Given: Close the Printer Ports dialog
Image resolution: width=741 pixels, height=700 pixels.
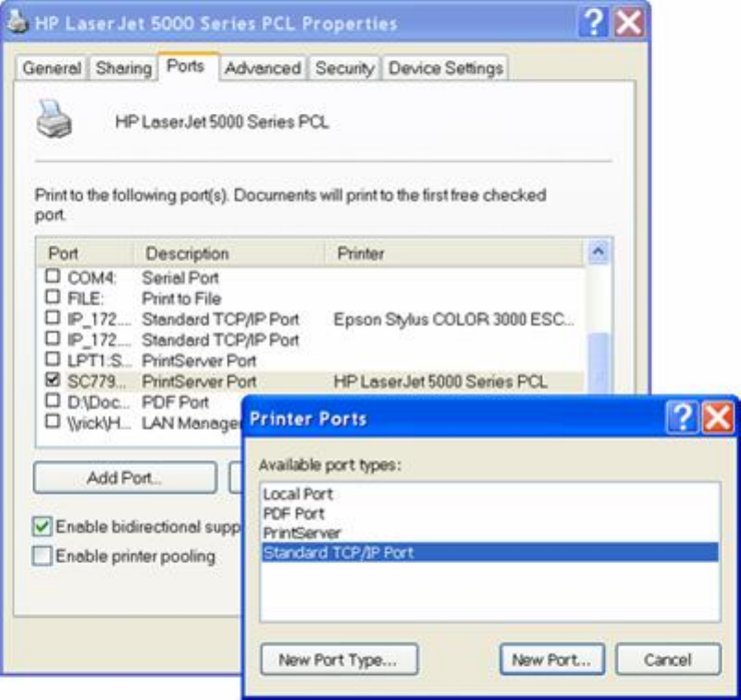Looking at the screenshot, I should coord(717,418).
